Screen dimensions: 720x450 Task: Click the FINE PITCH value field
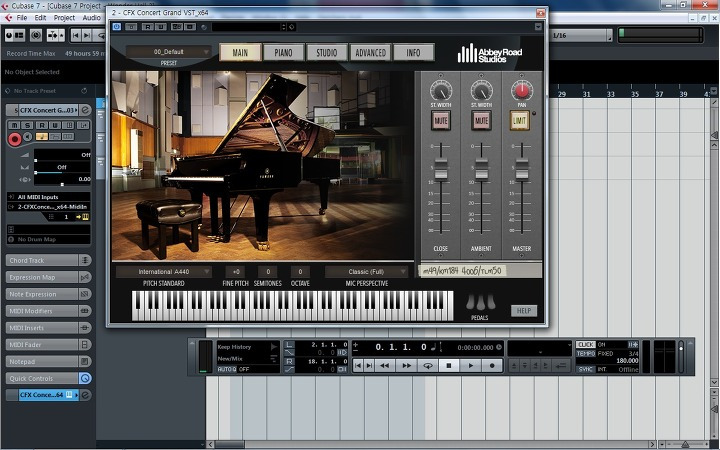(x=236, y=272)
